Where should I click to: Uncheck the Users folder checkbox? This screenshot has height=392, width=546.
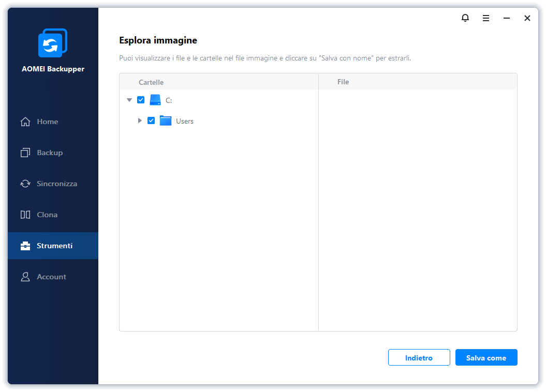pyautogui.click(x=151, y=120)
